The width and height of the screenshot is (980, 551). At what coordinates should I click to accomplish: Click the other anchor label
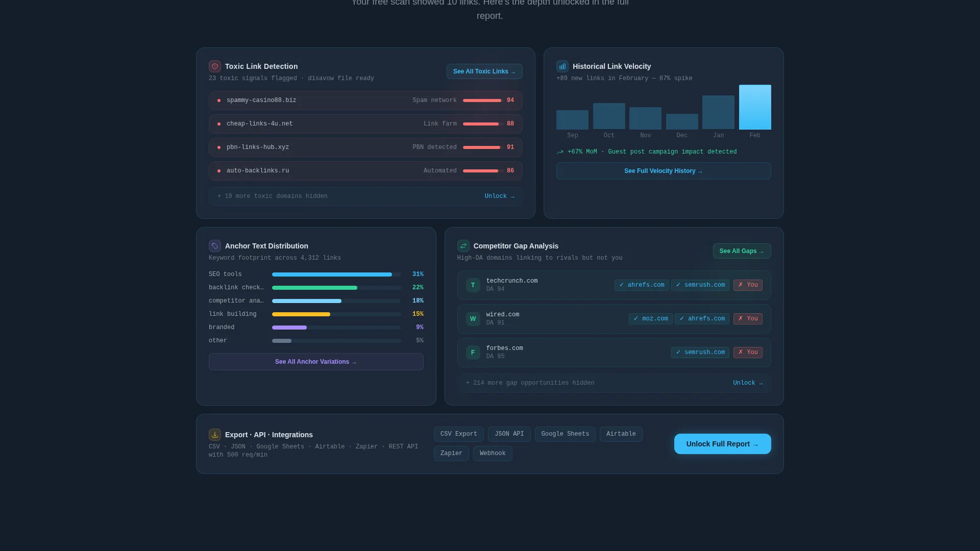click(218, 341)
